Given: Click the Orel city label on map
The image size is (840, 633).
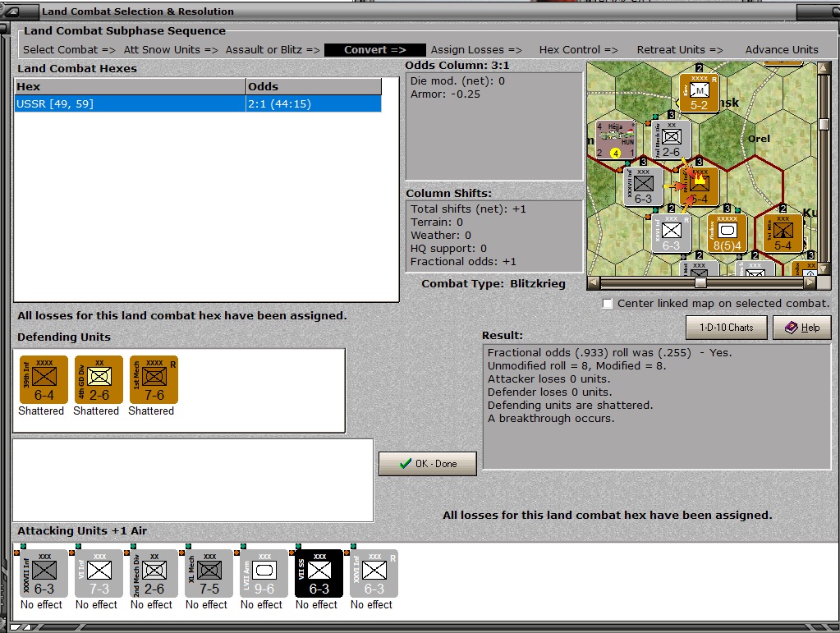Looking at the screenshot, I should [x=759, y=139].
